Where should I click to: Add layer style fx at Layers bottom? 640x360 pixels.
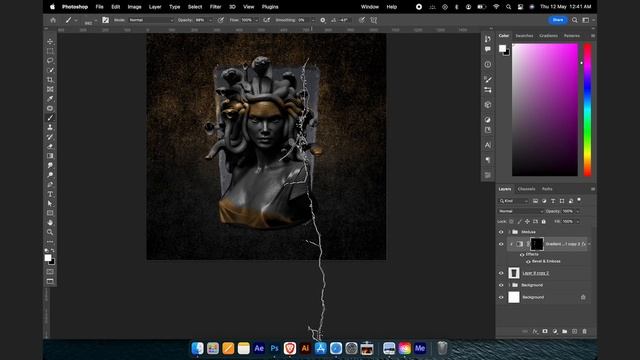coord(535,331)
